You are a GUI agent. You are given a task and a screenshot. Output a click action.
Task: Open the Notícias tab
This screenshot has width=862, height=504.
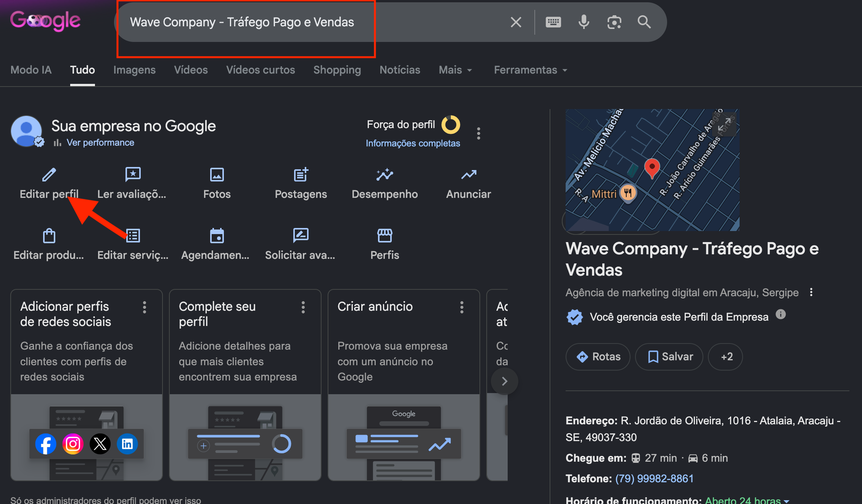coord(400,70)
